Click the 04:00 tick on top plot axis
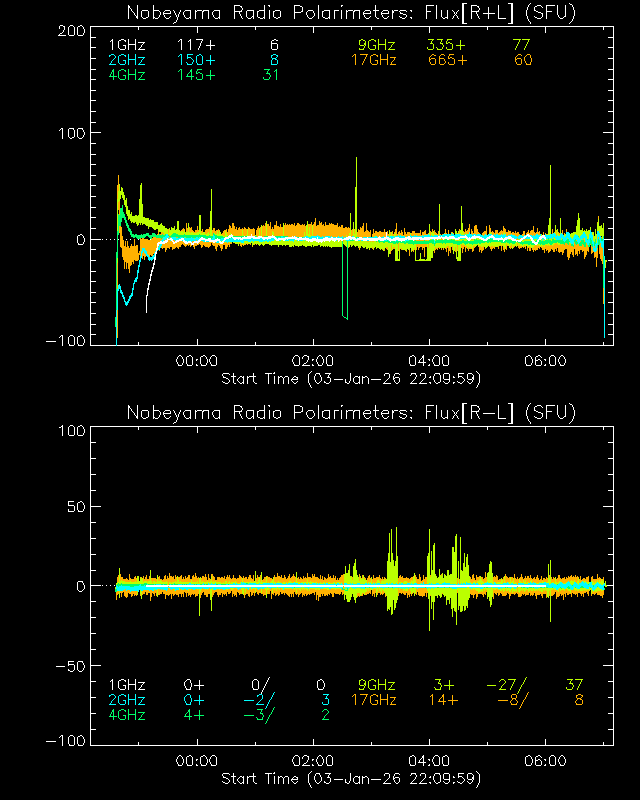The width and height of the screenshot is (640, 800). (x=429, y=362)
